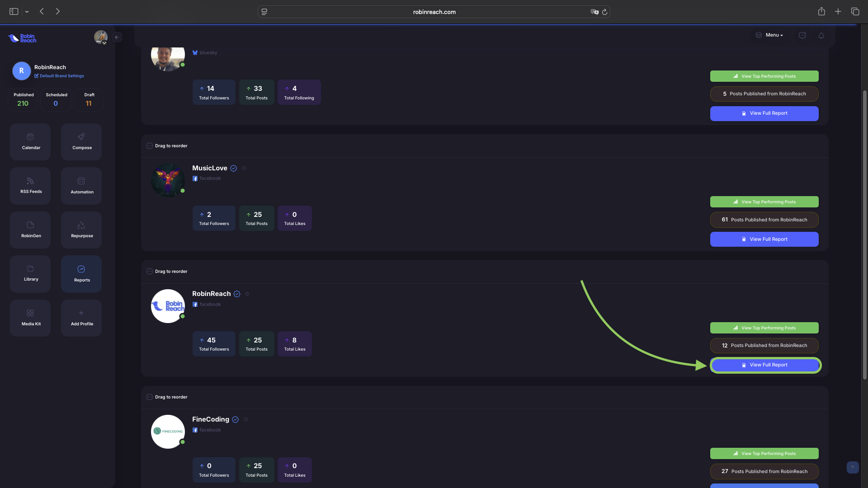The width and height of the screenshot is (868, 488).
Task: Click the notification bell icon
Action: point(821,35)
